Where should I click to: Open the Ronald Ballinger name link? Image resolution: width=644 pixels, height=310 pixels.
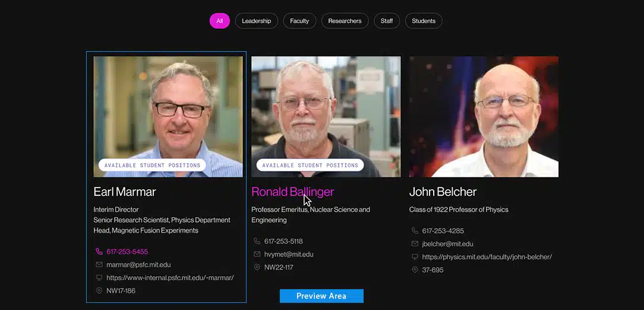click(293, 192)
